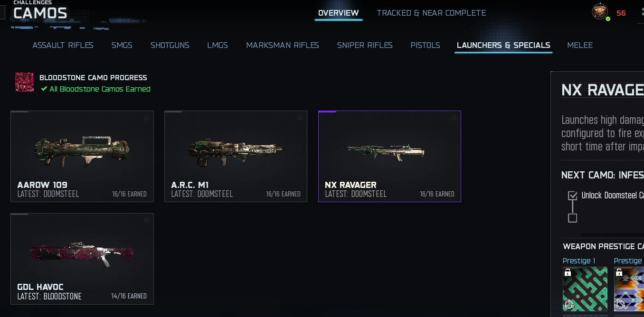The height and width of the screenshot is (317, 644).
Task: Click the lock icon on Prestige 1 camo
Action: (x=568, y=273)
